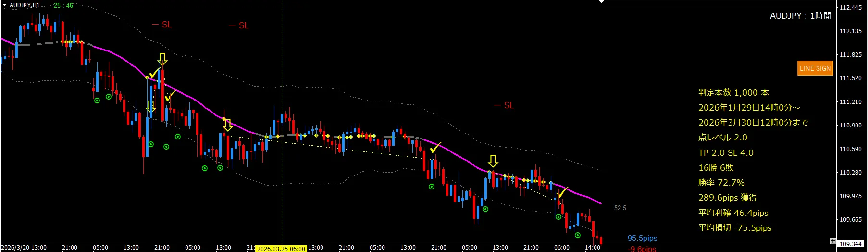Click the plus icon beside the 109.344 price
Screen dimensions: 868x252
[x=832, y=241]
